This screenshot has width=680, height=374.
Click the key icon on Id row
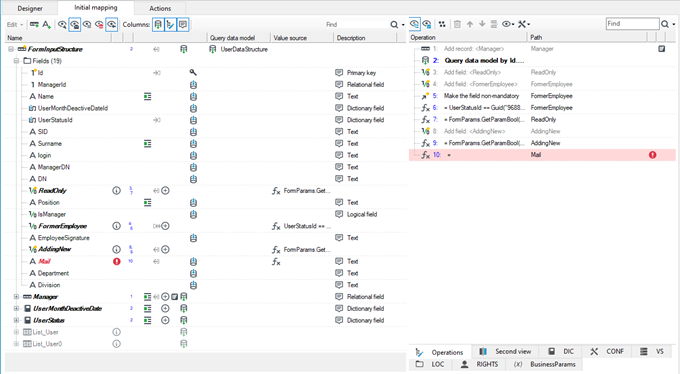click(x=193, y=72)
